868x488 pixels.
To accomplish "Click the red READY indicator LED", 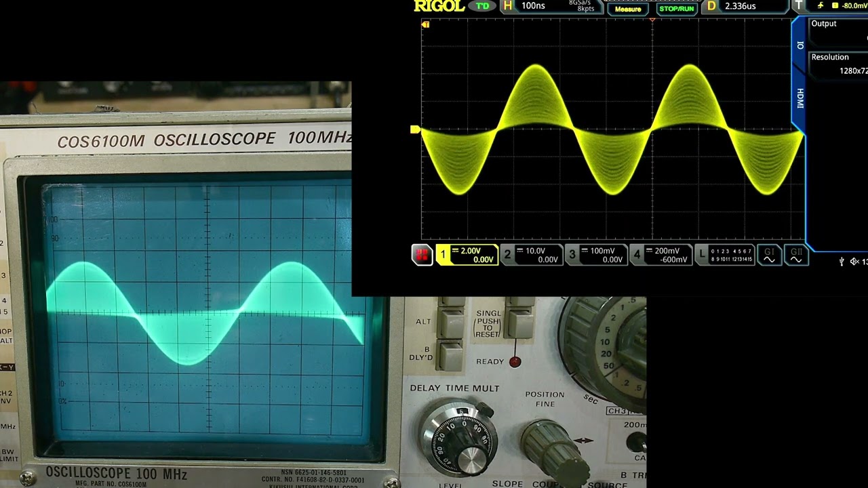I will coord(515,362).
